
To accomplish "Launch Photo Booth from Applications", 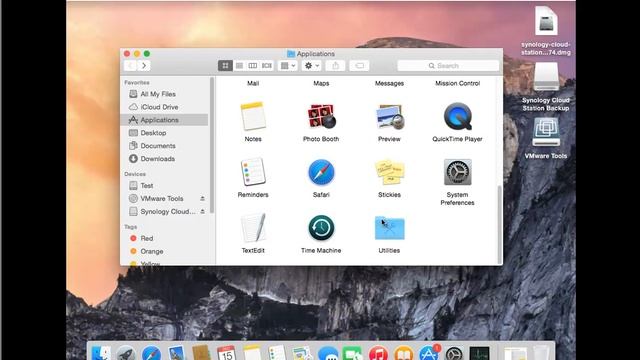I will [x=321, y=117].
